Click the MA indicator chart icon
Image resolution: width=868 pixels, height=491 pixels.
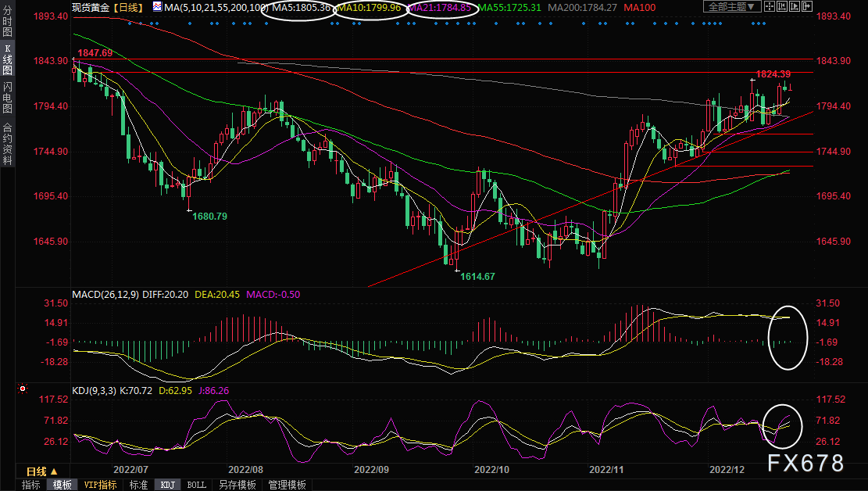pos(158,7)
